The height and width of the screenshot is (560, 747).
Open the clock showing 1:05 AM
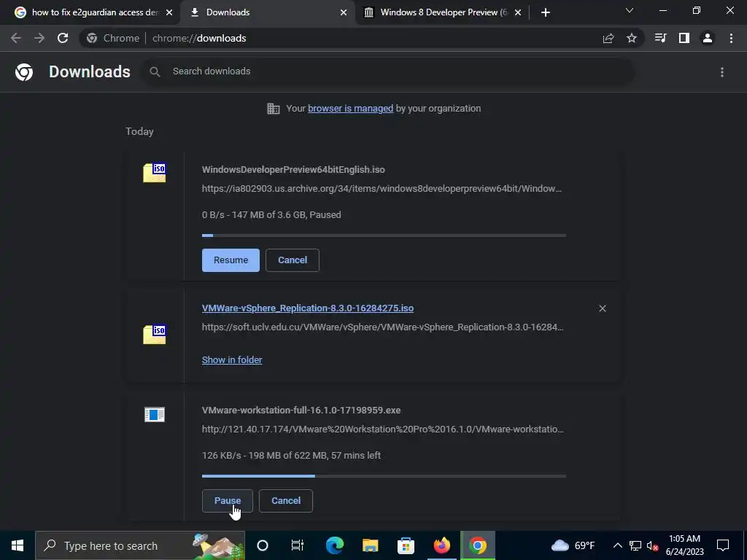coord(684,545)
